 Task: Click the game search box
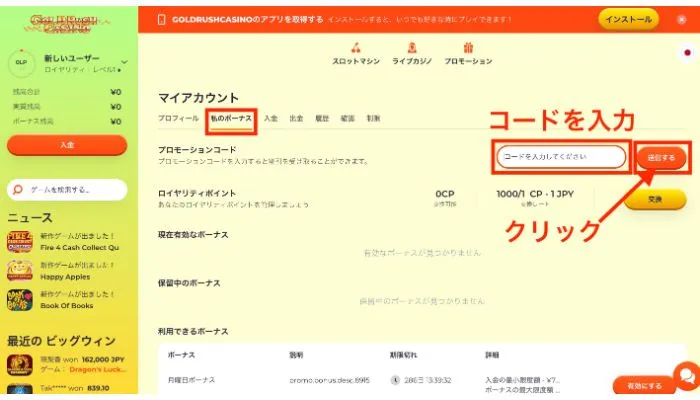[67, 189]
